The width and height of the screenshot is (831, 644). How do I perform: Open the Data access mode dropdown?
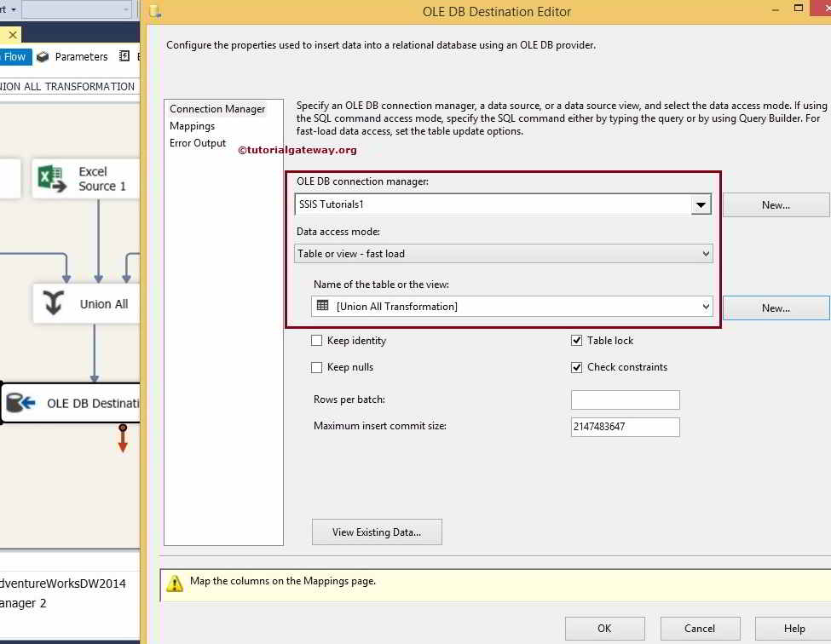705,253
